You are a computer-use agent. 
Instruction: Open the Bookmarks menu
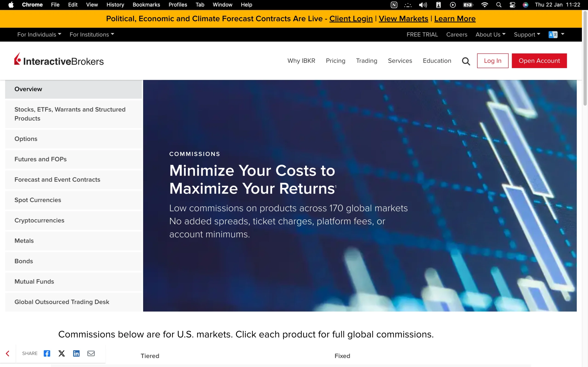(146, 5)
